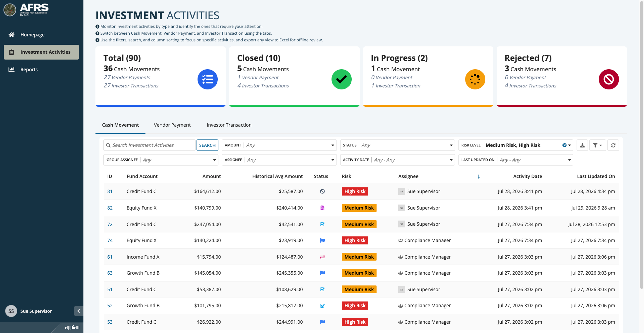The image size is (644, 333).
Task: Open activity ID 61
Action: [x=110, y=257]
